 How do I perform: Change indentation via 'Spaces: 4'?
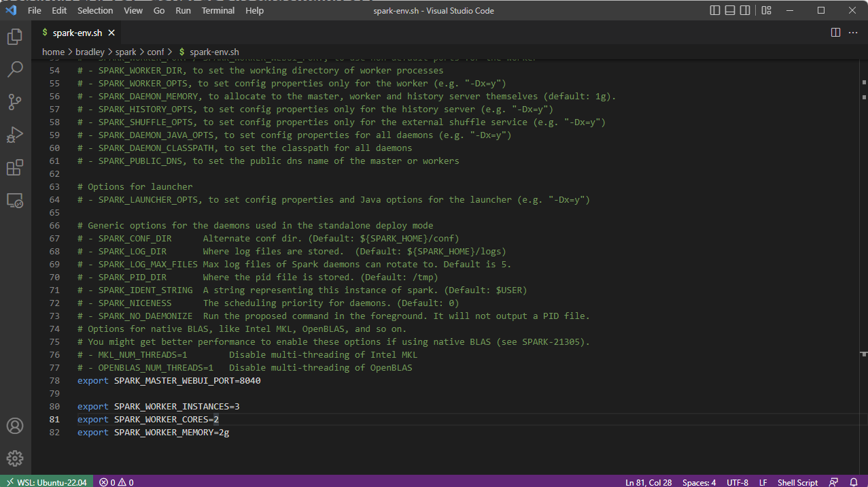point(699,482)
